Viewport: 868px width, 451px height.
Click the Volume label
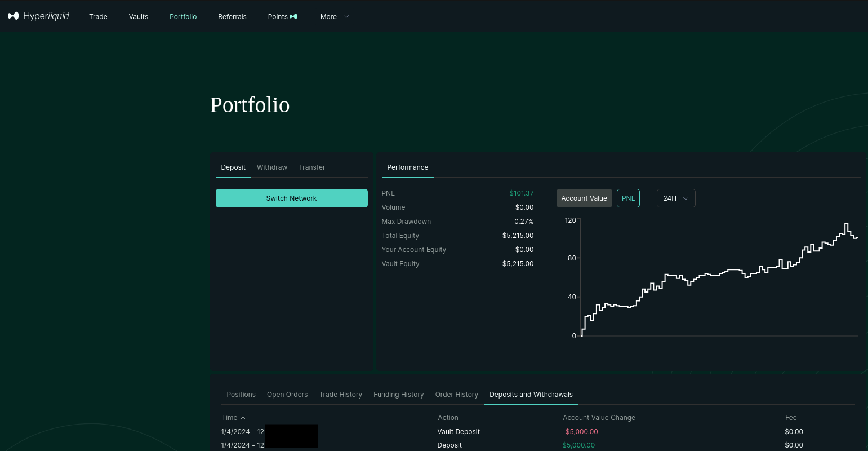[393, 207]
